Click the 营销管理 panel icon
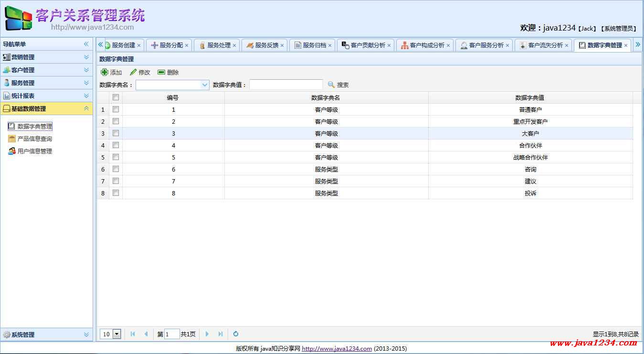644x354 pixels. click(6, 57)
